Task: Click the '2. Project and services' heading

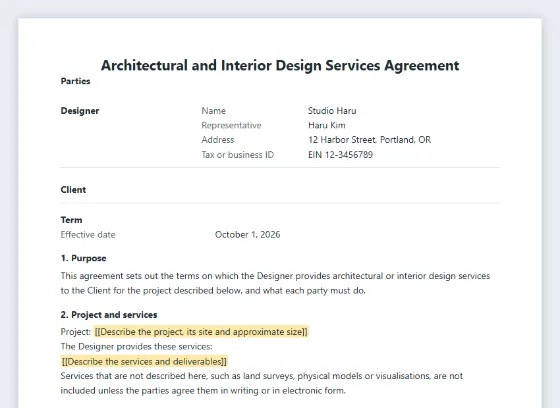Action: point(109,315)
